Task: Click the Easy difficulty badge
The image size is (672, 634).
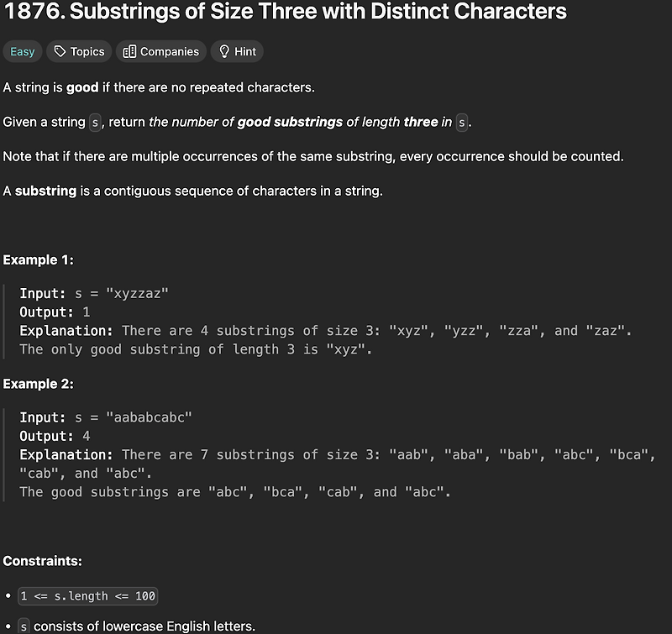Action: tap(22, 51)
